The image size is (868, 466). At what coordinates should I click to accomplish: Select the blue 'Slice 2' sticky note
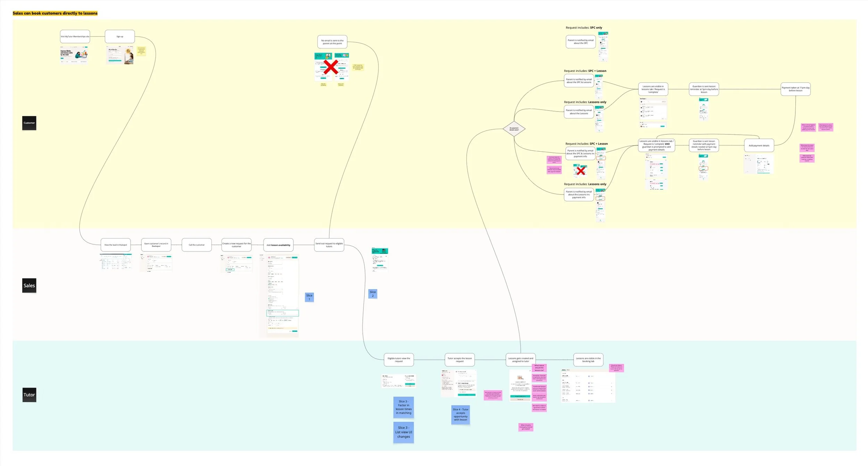pos(373,294)
